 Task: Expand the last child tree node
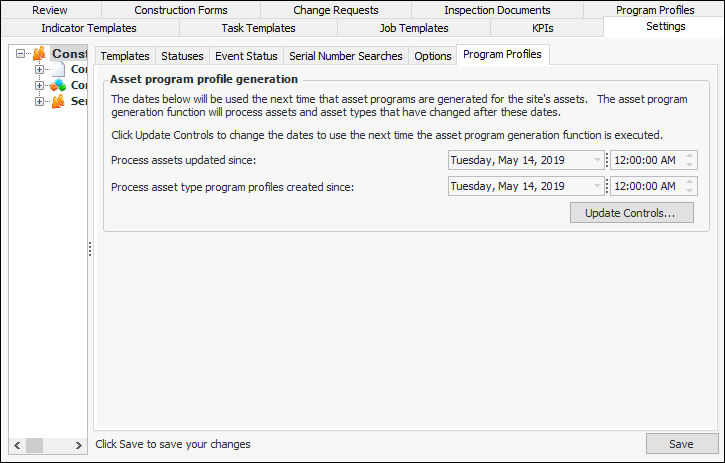(39, 101)
